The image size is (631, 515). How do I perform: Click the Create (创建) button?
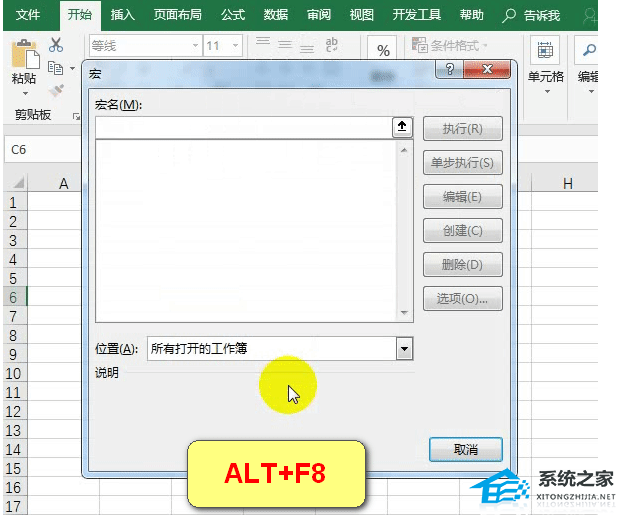[x=463, y=231]
